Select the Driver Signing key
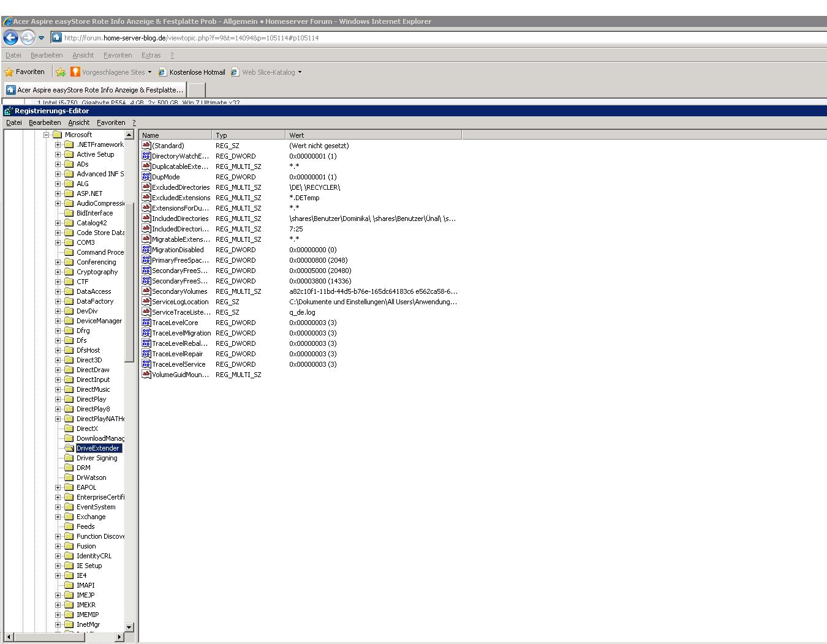 [x=97, y=458]
